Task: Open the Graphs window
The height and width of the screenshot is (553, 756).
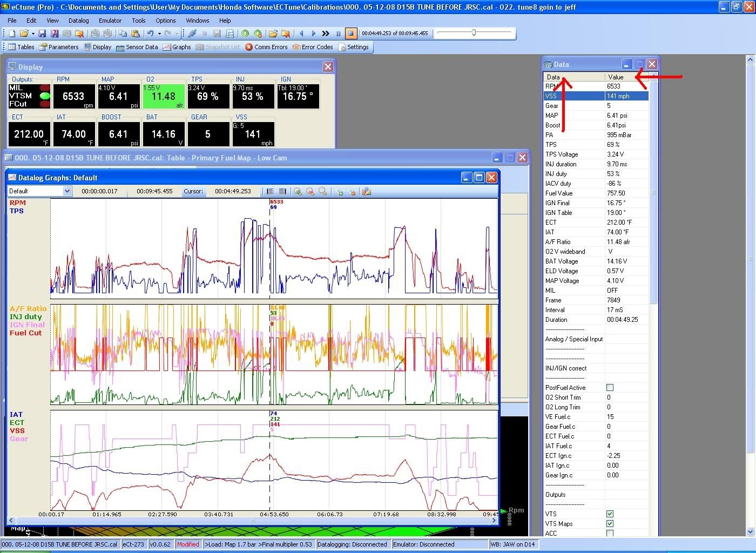Action: click(x=177, y=47)
